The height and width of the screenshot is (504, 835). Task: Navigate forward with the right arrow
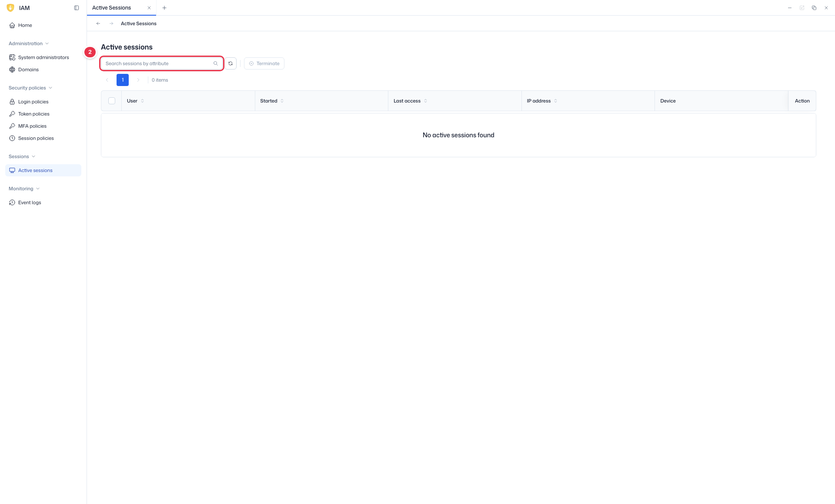point(111,23)
